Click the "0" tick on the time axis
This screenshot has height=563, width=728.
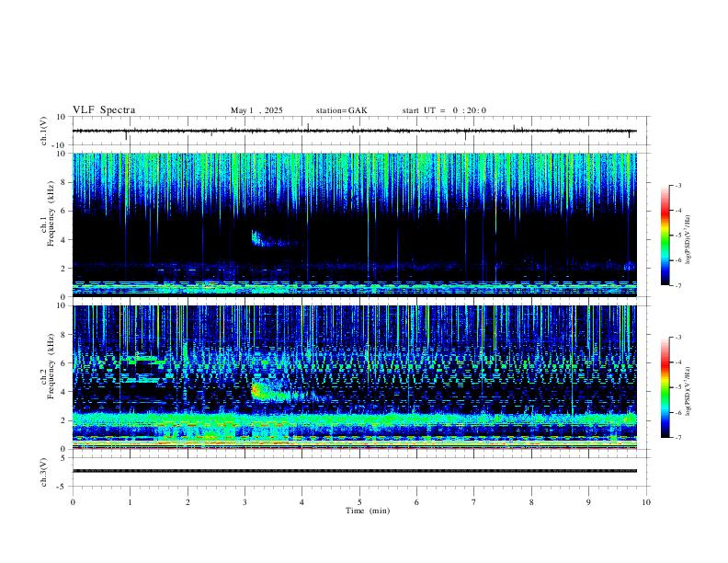73,502
